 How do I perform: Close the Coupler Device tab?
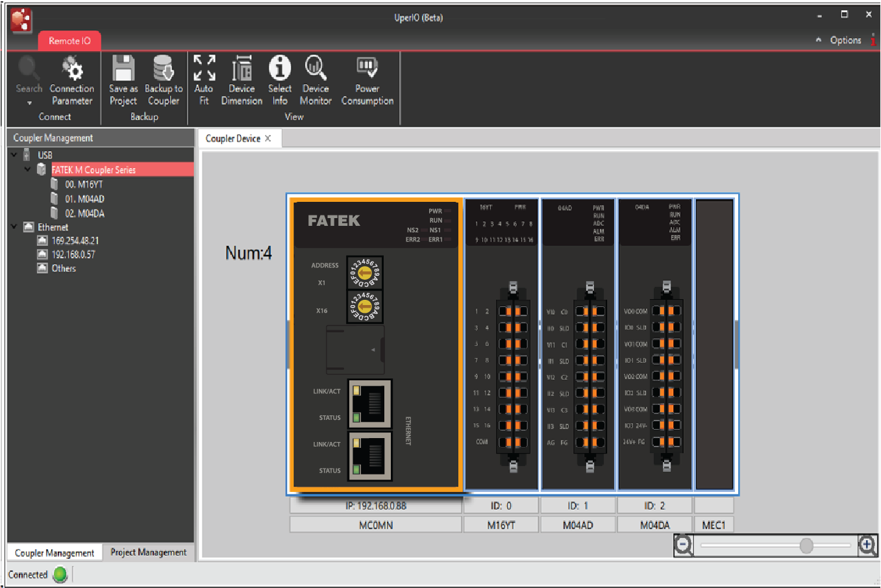point(267,138)
